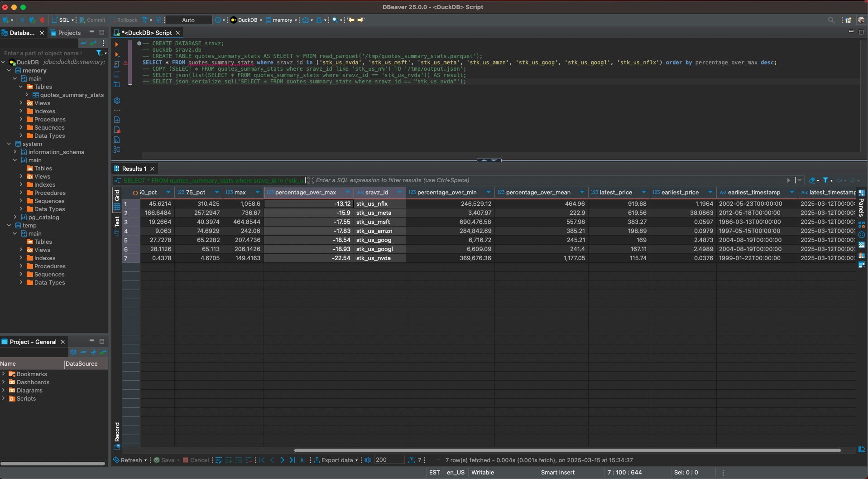Viewport: 868px width, 479px height.
Task: Show execution log icon with red mark
Action: [x=117, y=130]
